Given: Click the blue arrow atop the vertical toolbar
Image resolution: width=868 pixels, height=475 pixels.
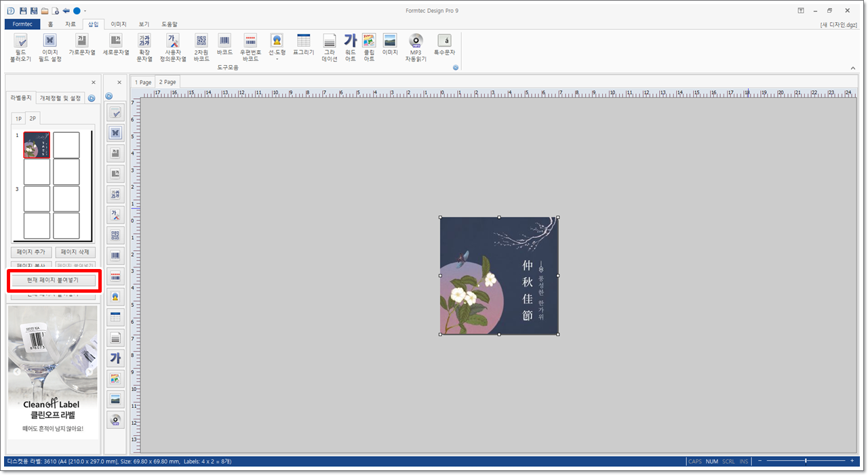Looking at the screenshot, I should coord(108,97).
